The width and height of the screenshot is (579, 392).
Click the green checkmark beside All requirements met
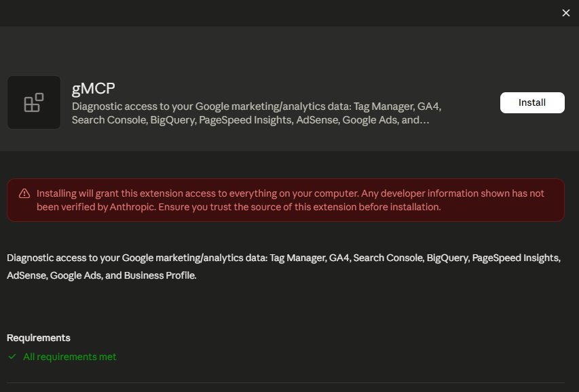(x=12, y=357)
